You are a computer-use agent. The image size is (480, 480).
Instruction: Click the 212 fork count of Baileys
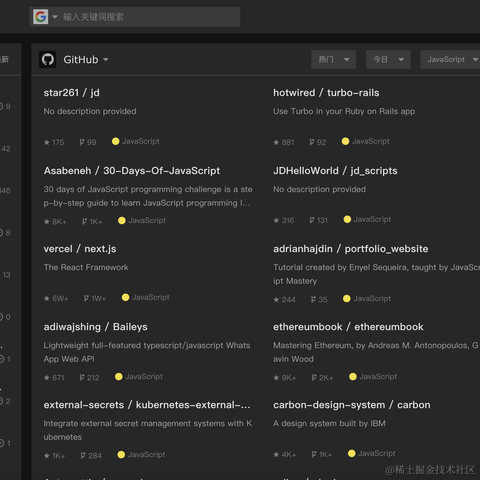[x=93, y=378]
